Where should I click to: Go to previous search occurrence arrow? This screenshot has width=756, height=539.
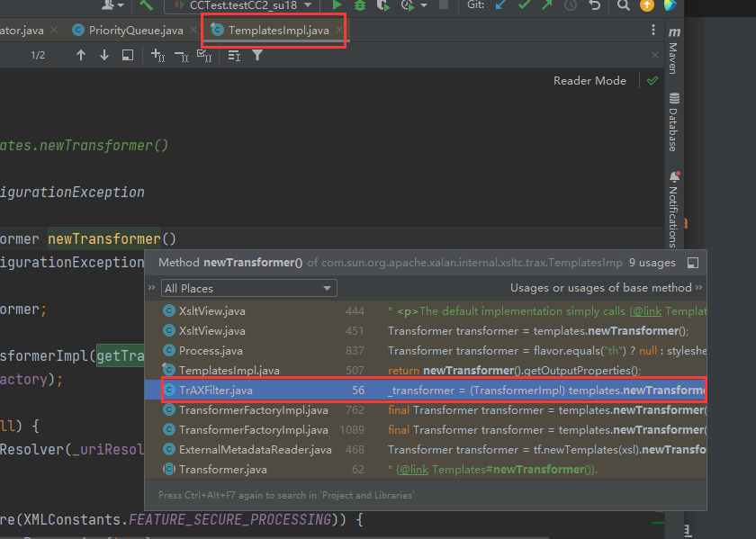[x=81, y=56]
